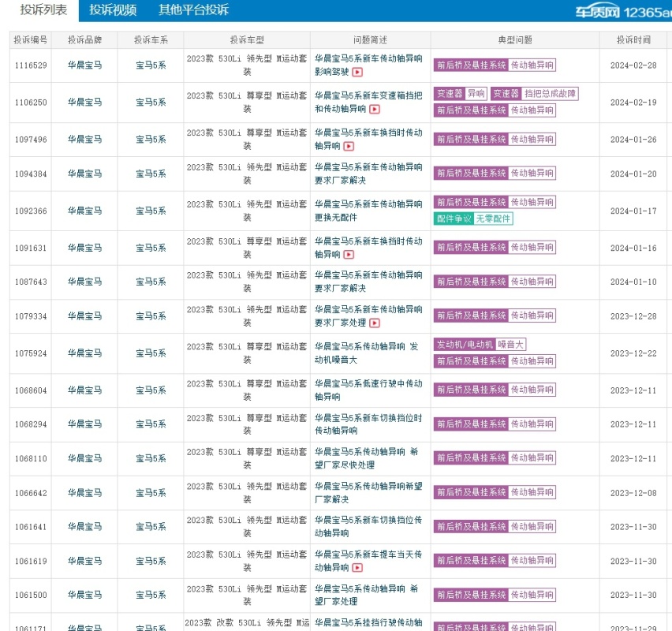Screen dimensions: 672x631
Task: Click the 发动机/电动机 噪音大 tag
Action: point(480,344)
